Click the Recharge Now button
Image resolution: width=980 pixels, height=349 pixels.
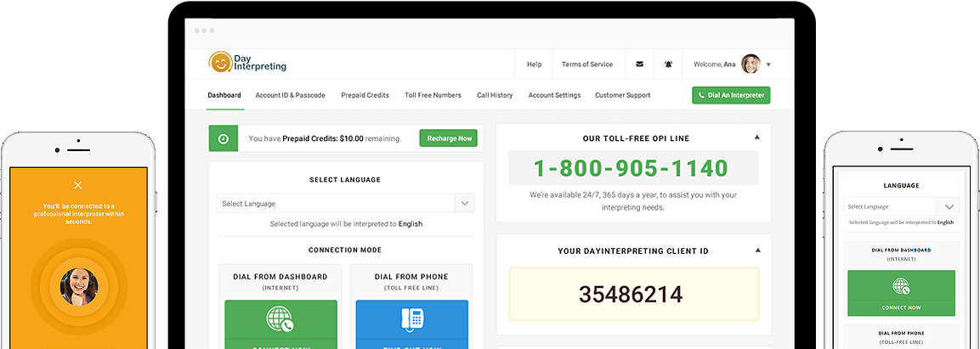coord(449,138)
